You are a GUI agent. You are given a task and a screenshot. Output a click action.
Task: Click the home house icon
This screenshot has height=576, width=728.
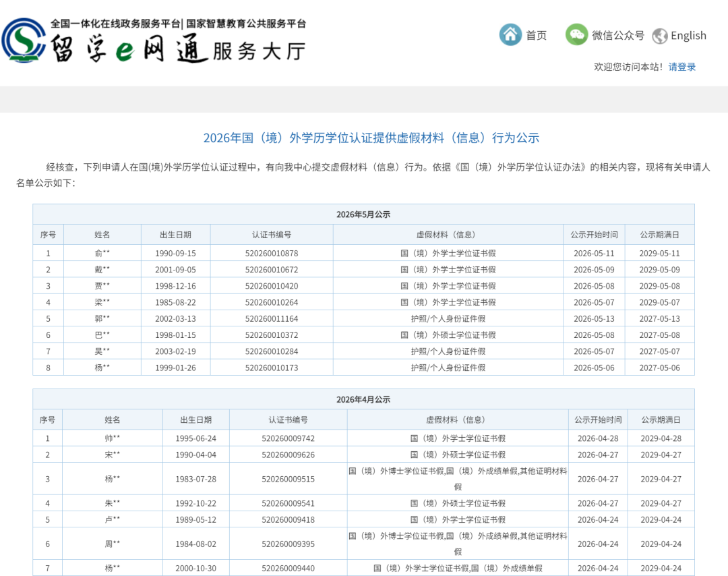510,35
